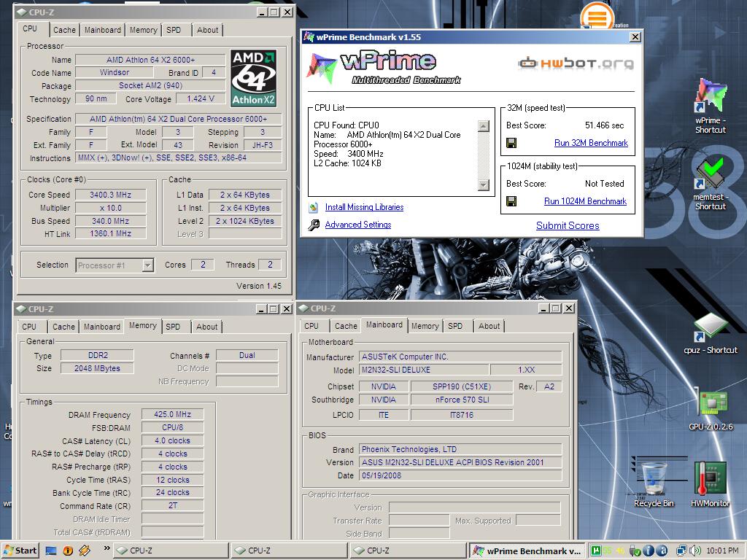This screenshot has width=747, height=560.
Task: Select Memory tab in Mainboard CPU-Z window
Action: 425,326
